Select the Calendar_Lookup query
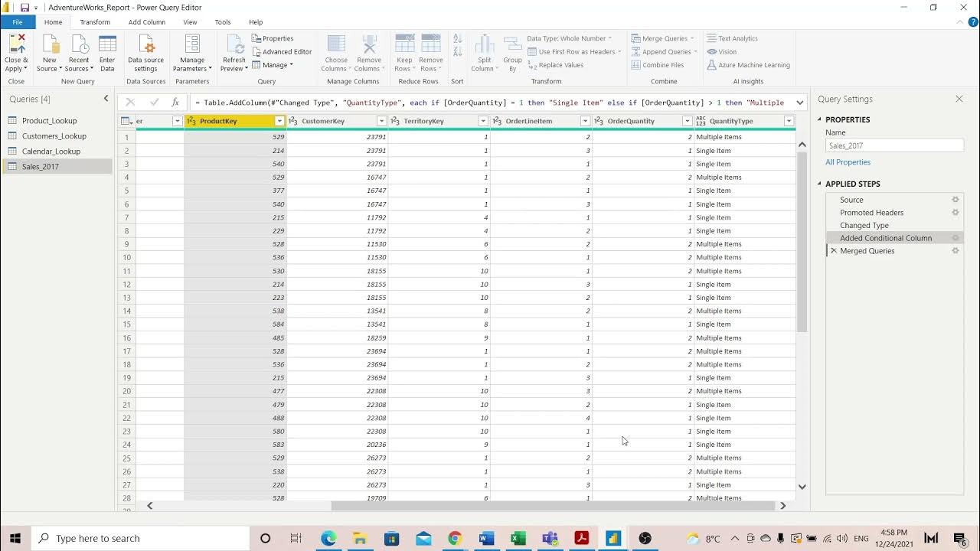 click(57, 152)
